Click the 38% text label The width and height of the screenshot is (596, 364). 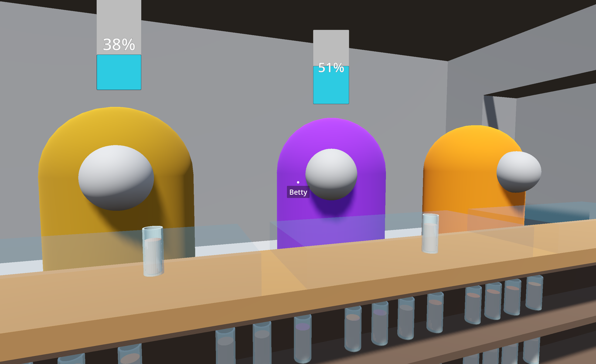pyautogui.click(x=119, y=44)
